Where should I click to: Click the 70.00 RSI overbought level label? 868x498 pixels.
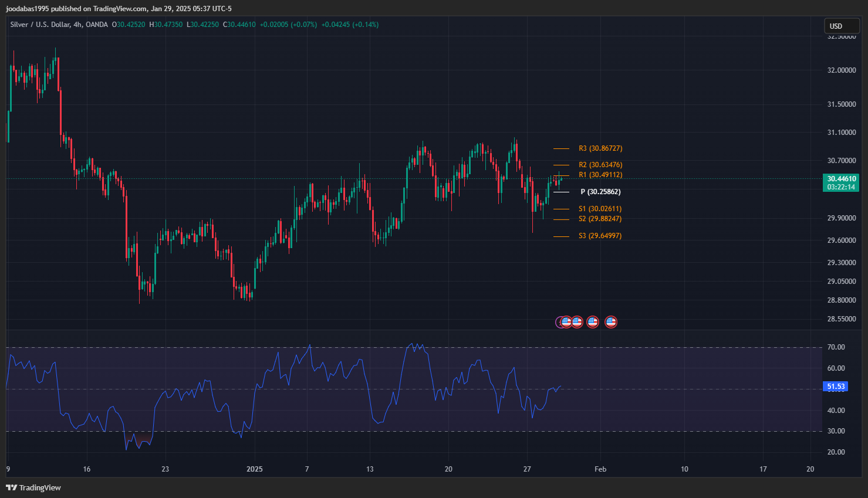[836, 347]
